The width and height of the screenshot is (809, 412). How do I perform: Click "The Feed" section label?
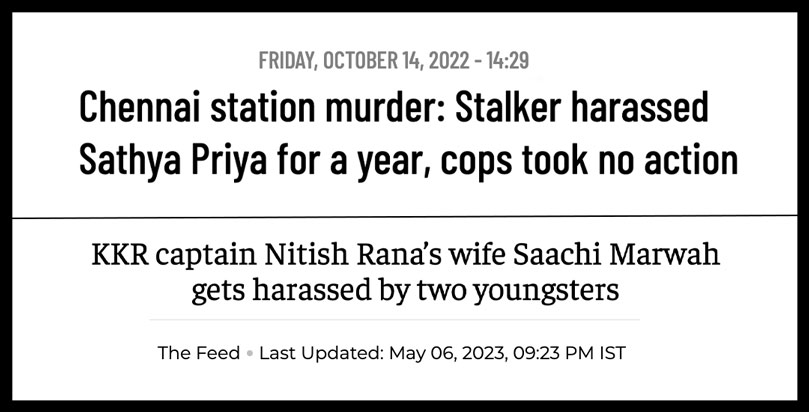tap(198, 353)
